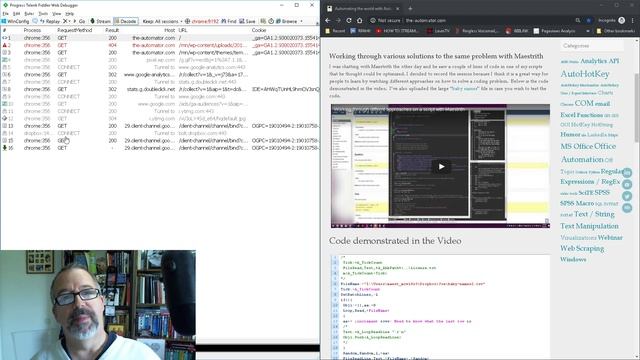640x360 pixels.
Task: Sort sessions by Process column header
Action: click(32, 30)
